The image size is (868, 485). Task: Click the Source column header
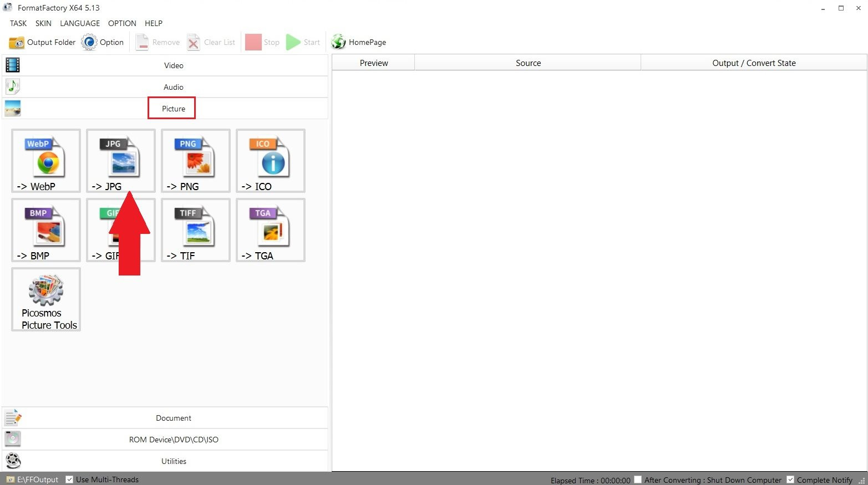coord(528,63)
